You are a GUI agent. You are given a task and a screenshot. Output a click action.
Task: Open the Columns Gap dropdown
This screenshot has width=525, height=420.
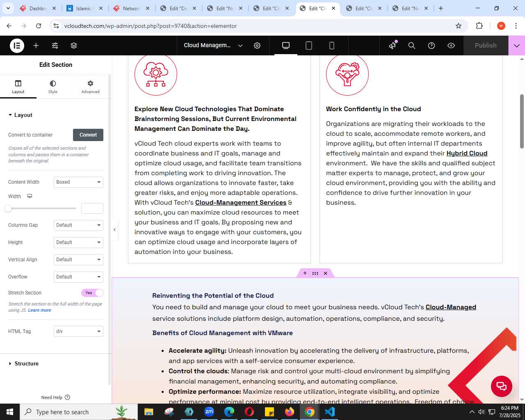click(78, 225)
